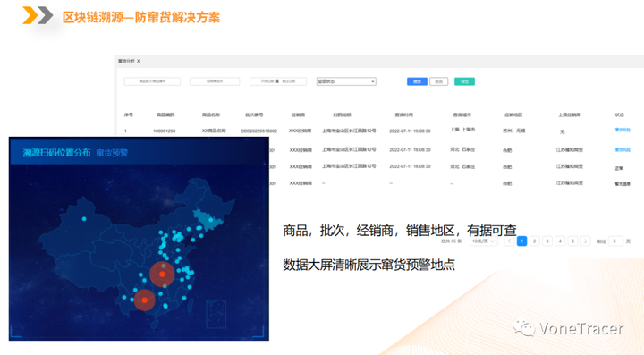
Task: Click the 溯源扫码位置分布 map title
Action: 56,153
